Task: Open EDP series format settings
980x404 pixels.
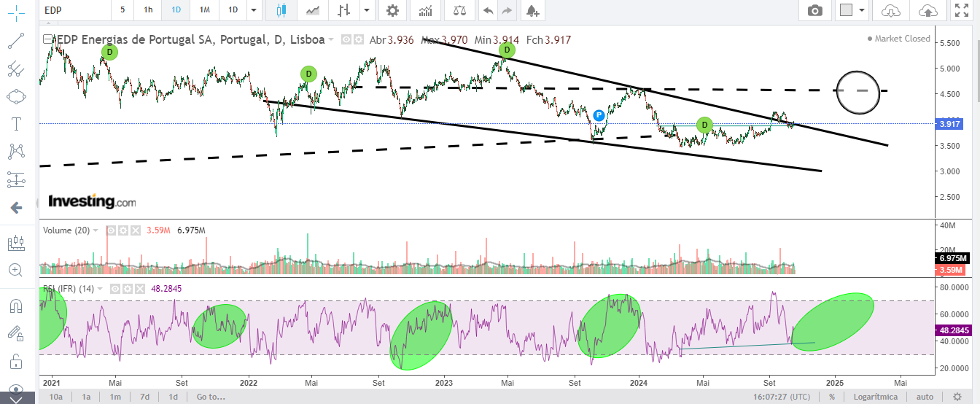Action: point(358,40)
